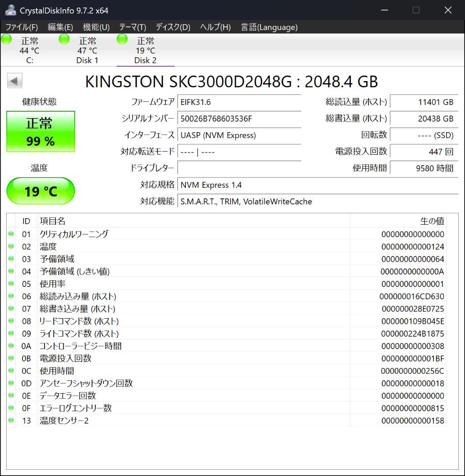Click the status dot next to 温度センサー2

(11, 420)
